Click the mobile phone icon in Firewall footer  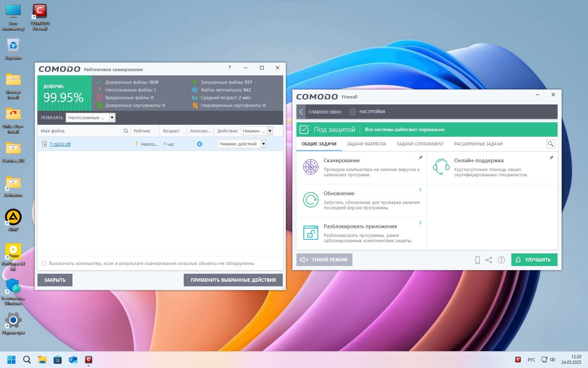tap(477, 260)
